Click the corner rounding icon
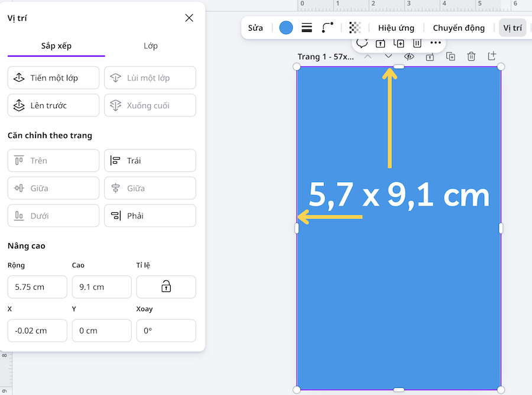Image resolution: width=532 pixels, height=395 pixels. [x=327, y=28]
